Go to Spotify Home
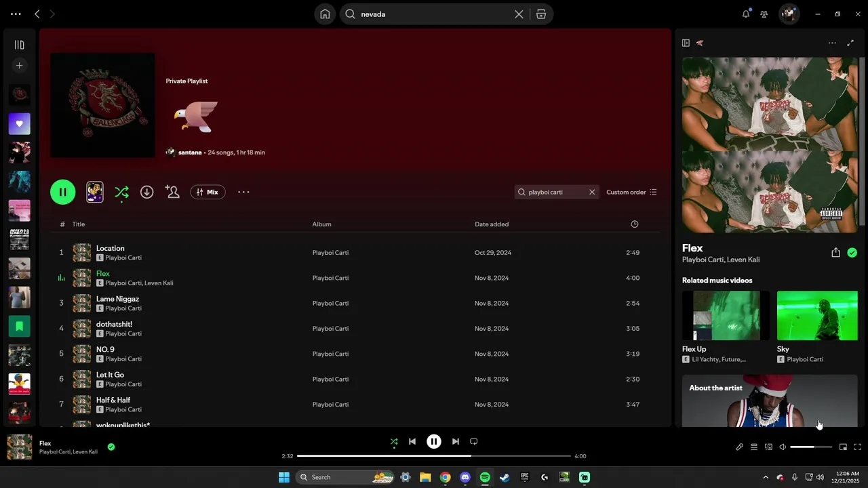This screenshot has width=868, height=488. coord(325,14)
